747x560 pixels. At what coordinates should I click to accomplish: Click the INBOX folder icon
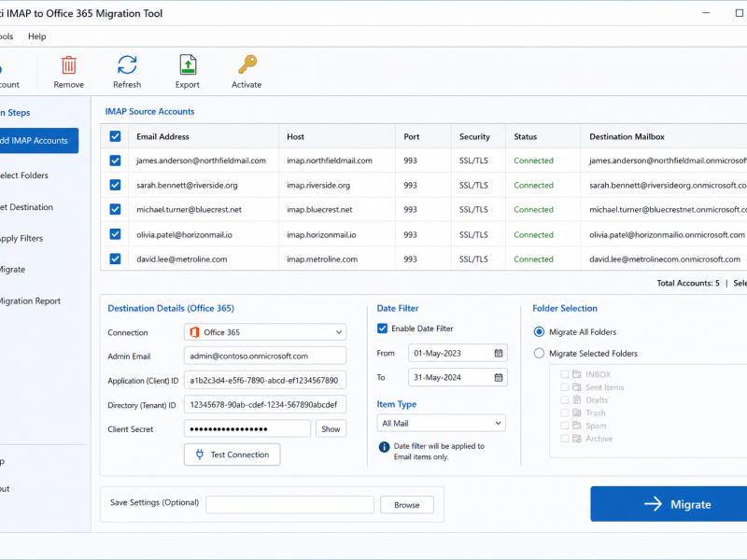pos(576,374)
